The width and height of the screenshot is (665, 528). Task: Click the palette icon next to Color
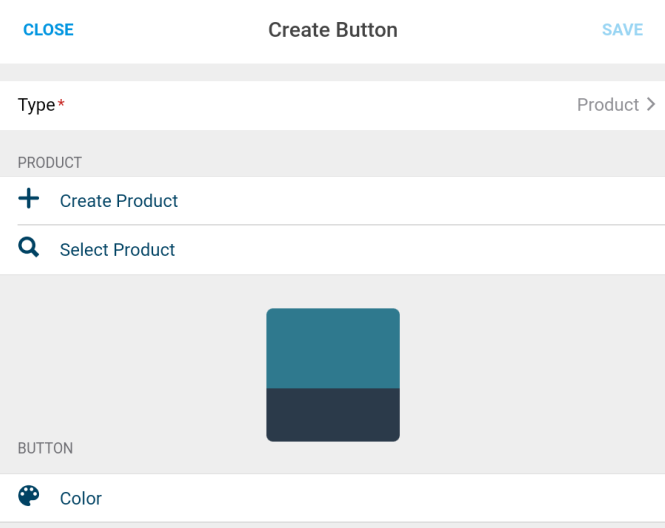pyautogui.click(x=28, y=496)
